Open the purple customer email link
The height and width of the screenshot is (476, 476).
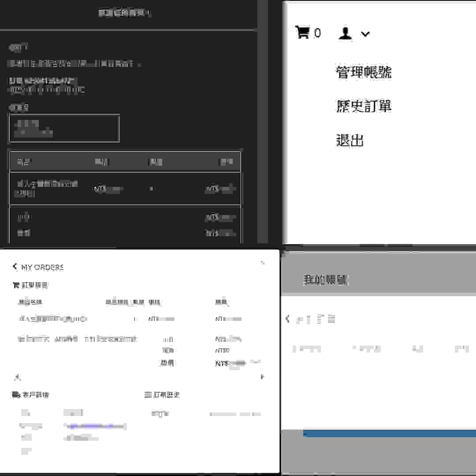pyautogui.click(x=95, y=426)
